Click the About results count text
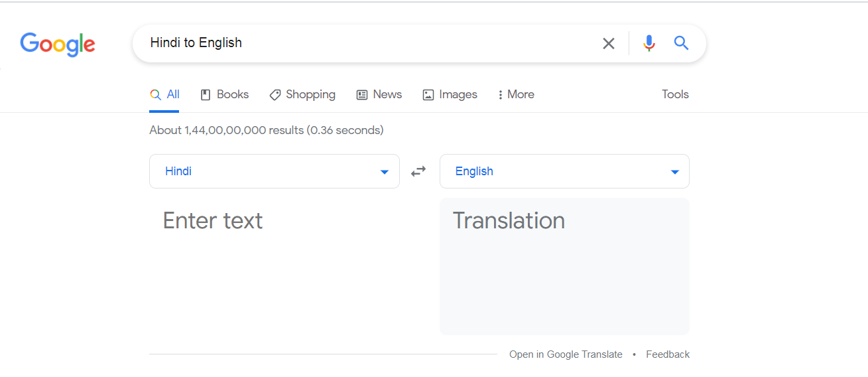This screenshot has width=868, height=377. pos(266,130)
